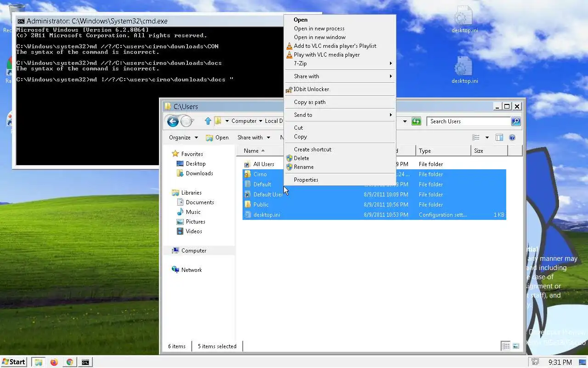Open Documents library in navigation pane
The height and width of the screenshot is (368, 588).
click(x=200, y=202)
